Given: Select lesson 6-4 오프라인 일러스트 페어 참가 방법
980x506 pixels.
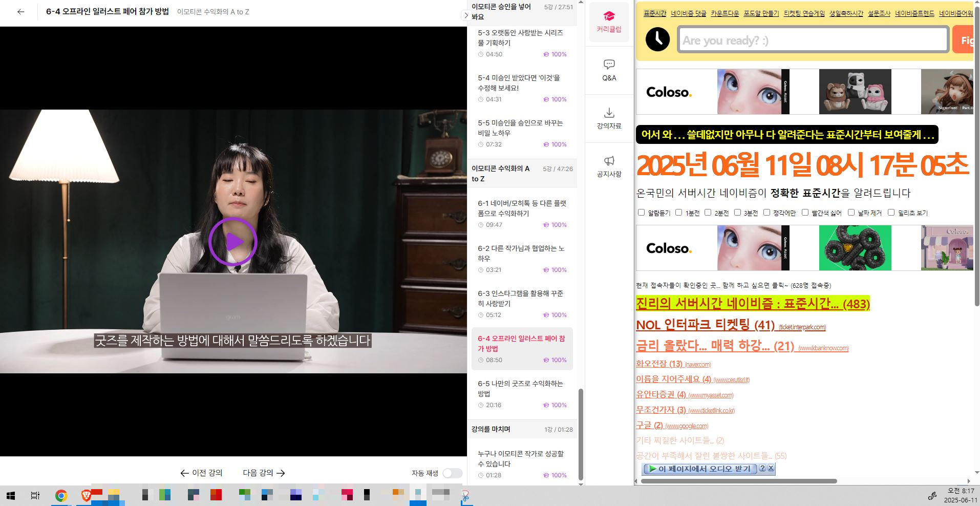Looking at the screenshot, I should pos(522,349).
